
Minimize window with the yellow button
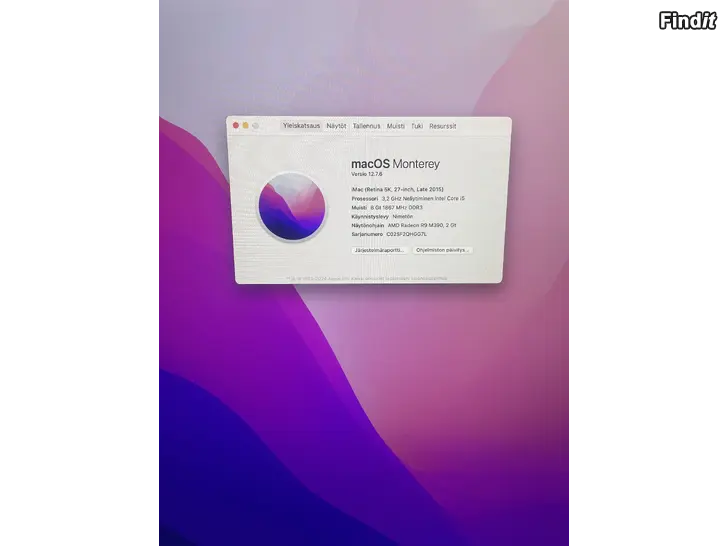click(246, 126)
